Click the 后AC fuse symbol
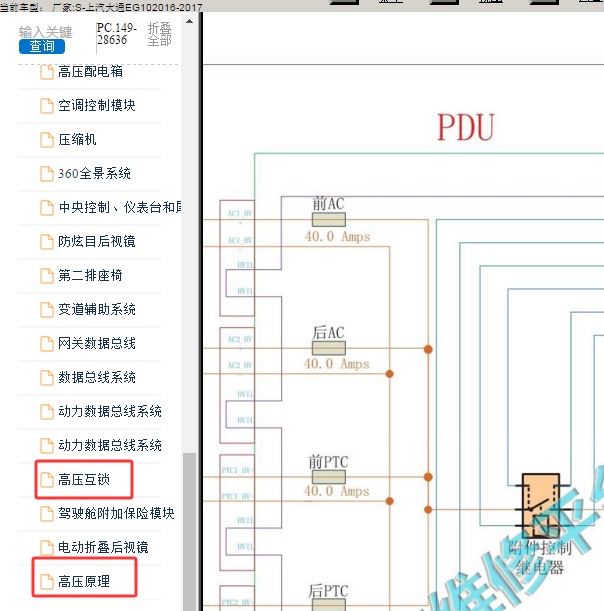Viewport: 604px width, 611px height. pos(328,348)
